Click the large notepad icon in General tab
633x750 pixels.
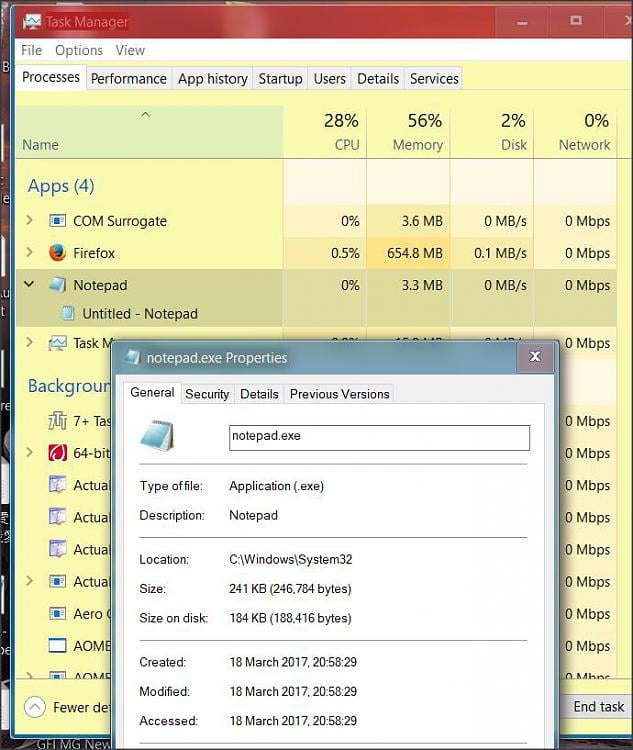157,435
